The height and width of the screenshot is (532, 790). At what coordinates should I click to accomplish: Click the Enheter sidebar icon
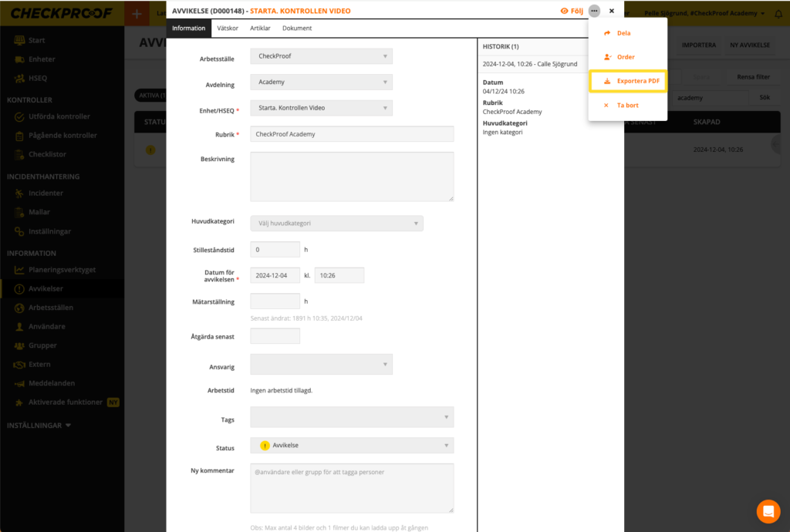[x=19, y=59]
